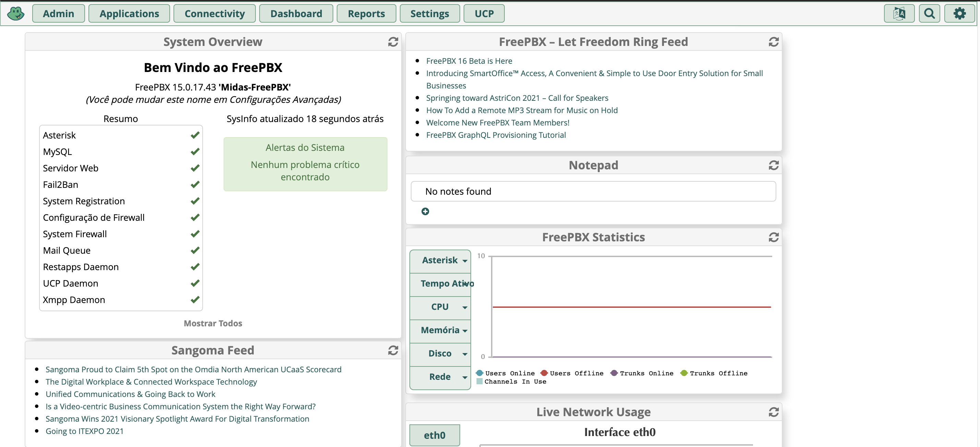This screenshot has width=980, height=447.
Task: Open Sangoma Proud to Claim 5th Spot link
Action: 193,370
